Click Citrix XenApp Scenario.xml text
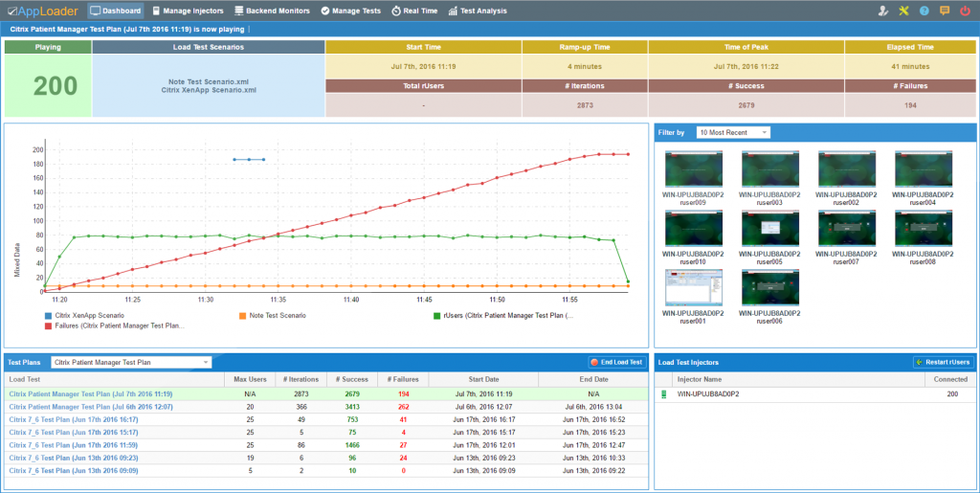 coord(208,90)
